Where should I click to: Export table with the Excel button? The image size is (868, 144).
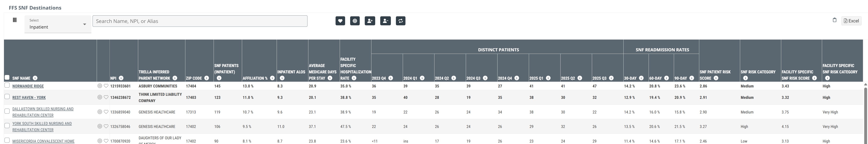click(x=851, y=21)
